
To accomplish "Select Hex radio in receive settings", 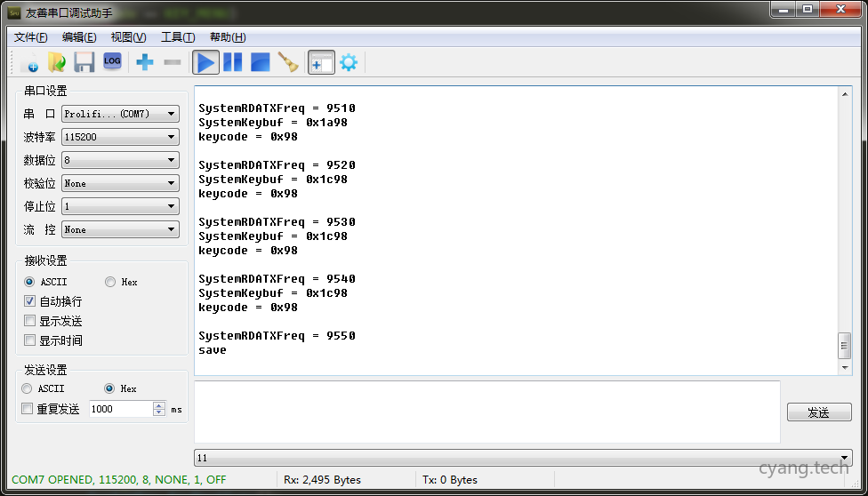I will click(x=110, y=282).
